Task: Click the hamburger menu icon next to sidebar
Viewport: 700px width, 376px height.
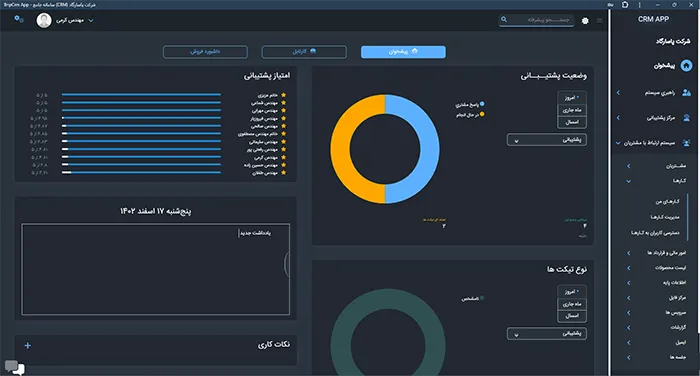Action: pyautogui.click(x=600, y=21)
